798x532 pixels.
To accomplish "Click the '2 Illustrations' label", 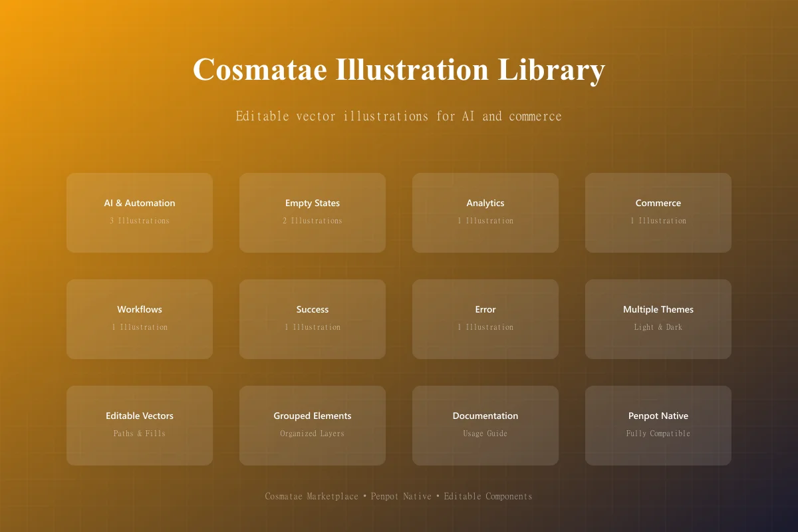I will pyautogui.click(x=313, y=221).
